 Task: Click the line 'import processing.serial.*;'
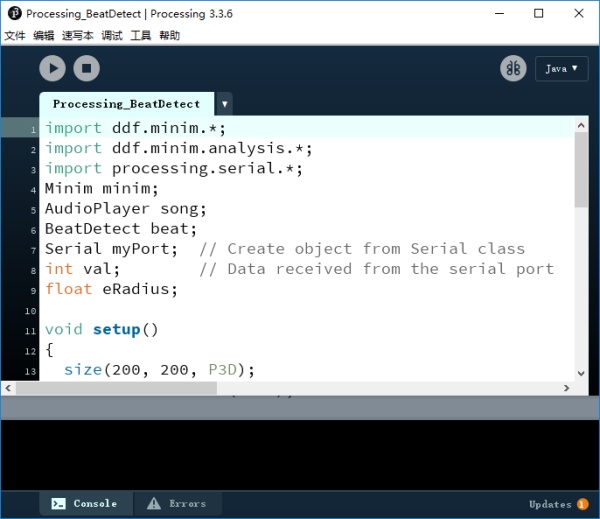point(174,168)
